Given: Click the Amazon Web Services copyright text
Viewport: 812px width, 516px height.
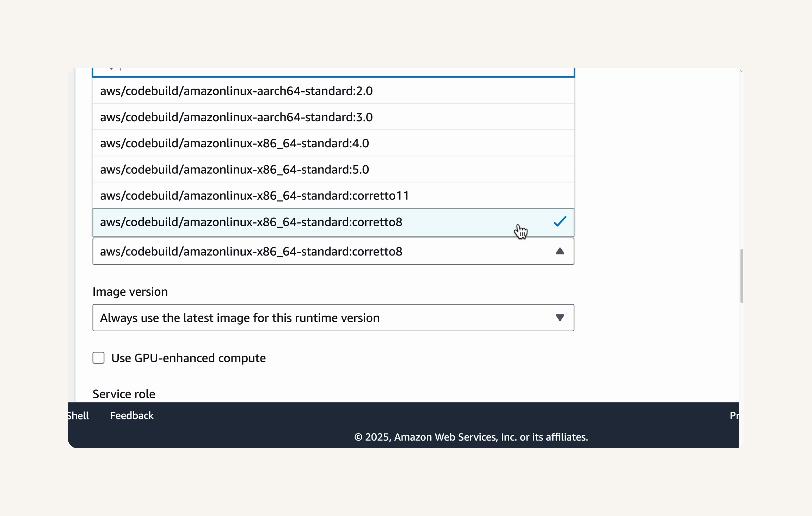Looking at the screenshot, I should (471, 437).
